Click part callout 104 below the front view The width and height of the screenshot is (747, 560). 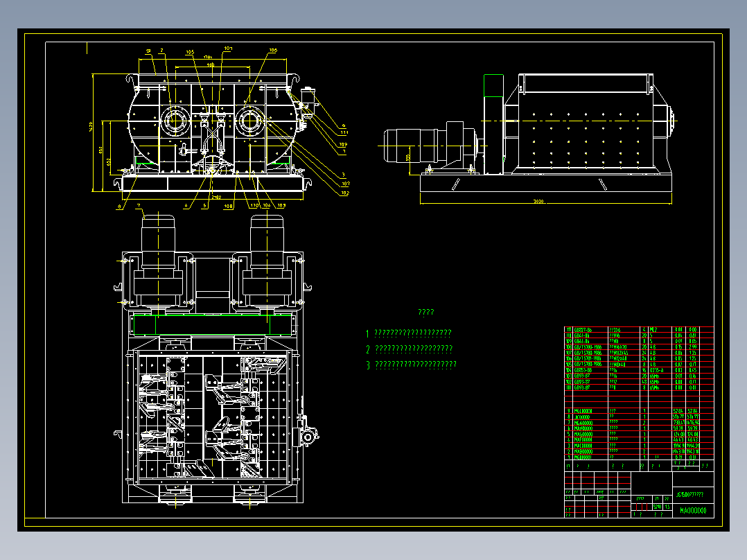267,205
